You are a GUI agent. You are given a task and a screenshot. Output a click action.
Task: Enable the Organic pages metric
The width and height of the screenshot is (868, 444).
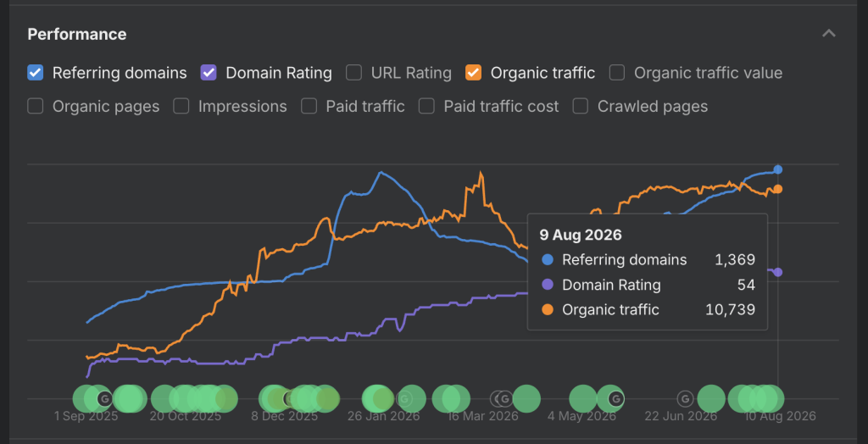(x=36, y=106)
